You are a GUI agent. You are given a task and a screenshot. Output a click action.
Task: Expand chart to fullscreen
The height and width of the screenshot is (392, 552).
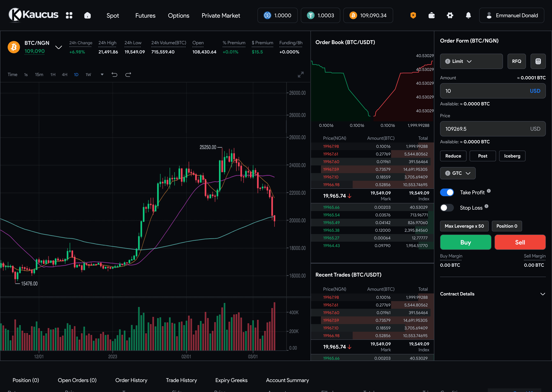[301, 75]
